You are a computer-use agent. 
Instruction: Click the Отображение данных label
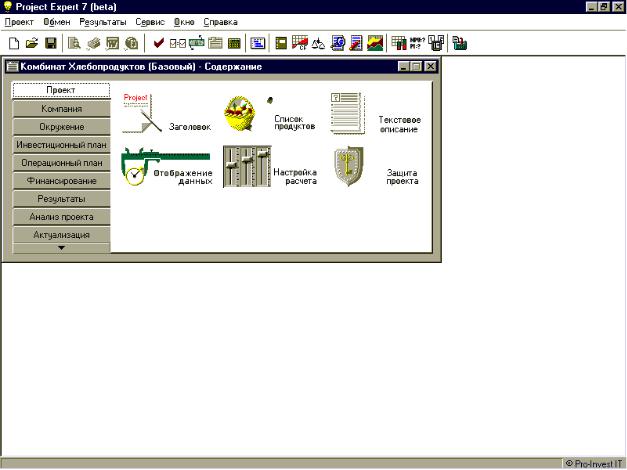pyautogui.click(x=183, y=177)
